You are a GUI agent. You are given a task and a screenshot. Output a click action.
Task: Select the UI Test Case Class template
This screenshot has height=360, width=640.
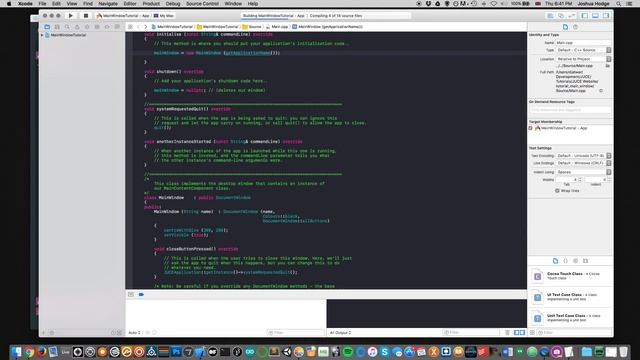(x=570, y=297)
